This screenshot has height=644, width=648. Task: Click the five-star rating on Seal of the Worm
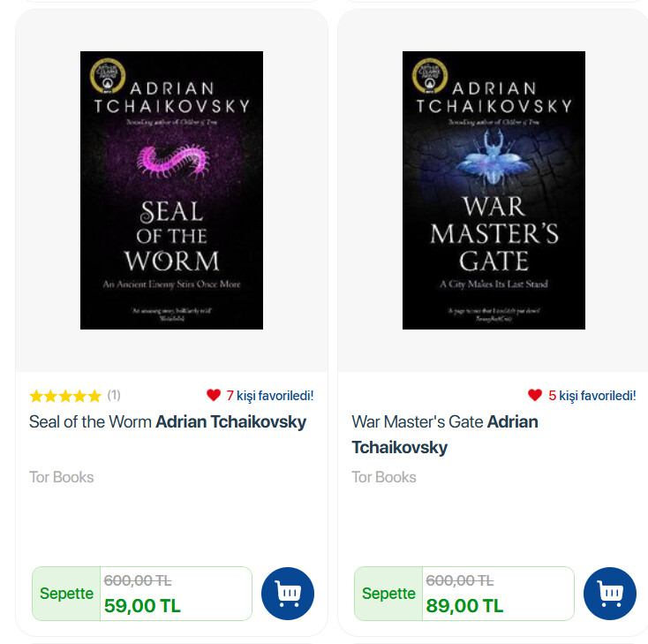coord(65,396)
